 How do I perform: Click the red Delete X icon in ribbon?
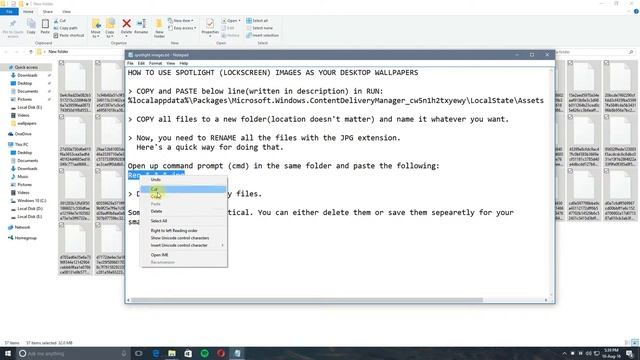[x=127, y=24]
